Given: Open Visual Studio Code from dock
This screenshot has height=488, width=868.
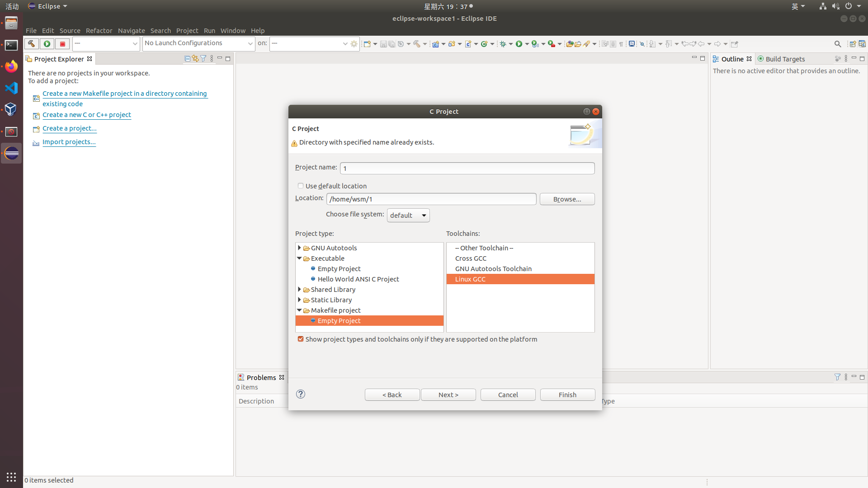Looking at the screenshot, I should pos(11,88).
